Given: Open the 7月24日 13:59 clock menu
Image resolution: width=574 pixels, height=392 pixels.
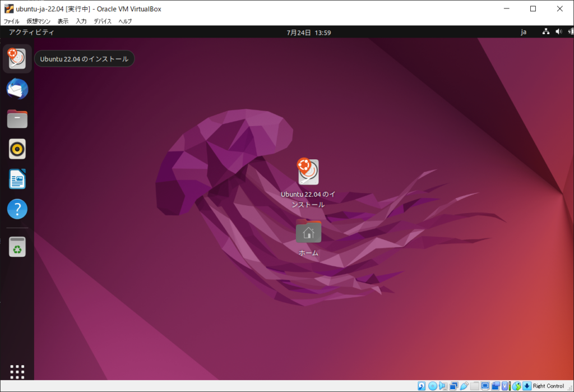Looking at the screenshot, I should 309,33.
